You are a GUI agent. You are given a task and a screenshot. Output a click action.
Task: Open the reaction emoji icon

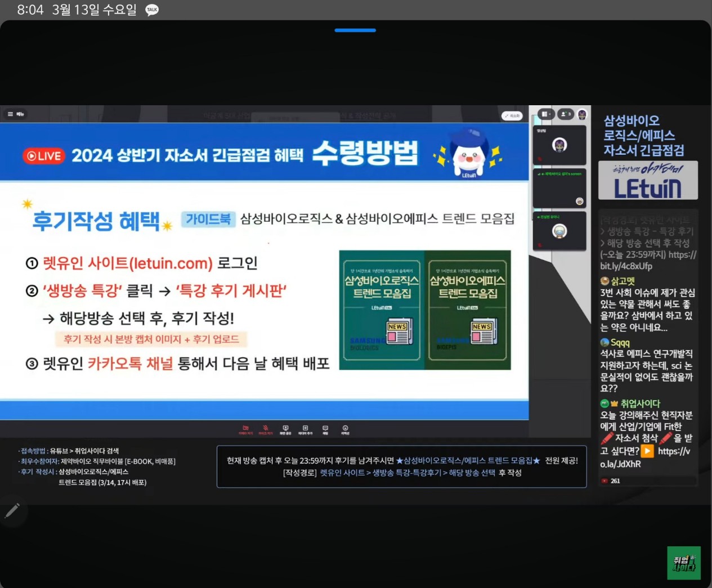pos(345,429)
